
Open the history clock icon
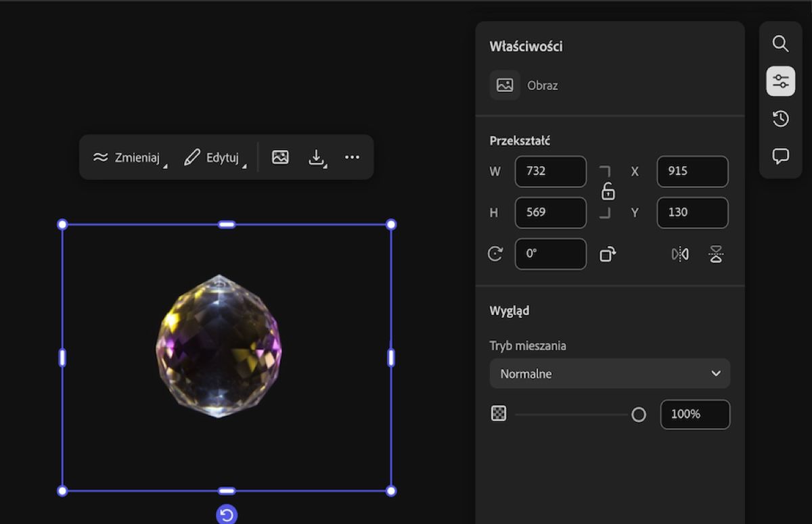[x=780, y=119]
